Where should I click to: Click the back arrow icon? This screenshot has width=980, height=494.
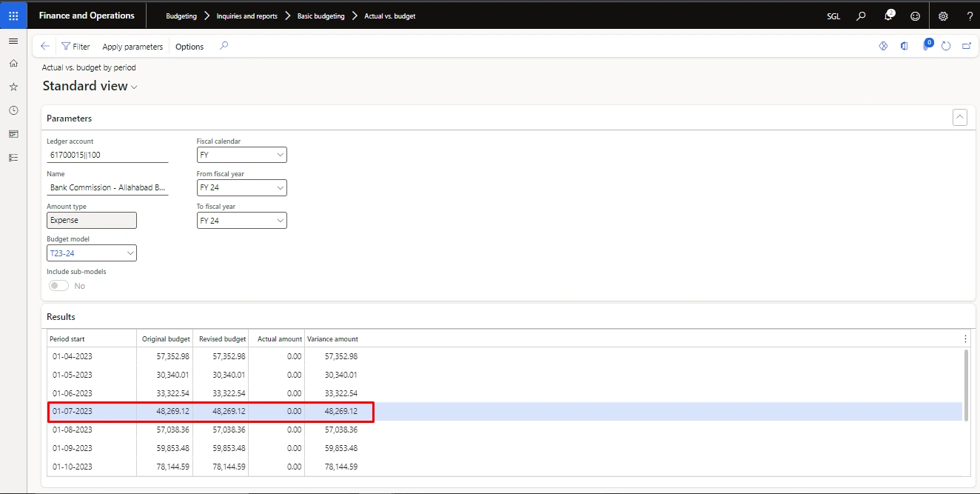point(45,46)
